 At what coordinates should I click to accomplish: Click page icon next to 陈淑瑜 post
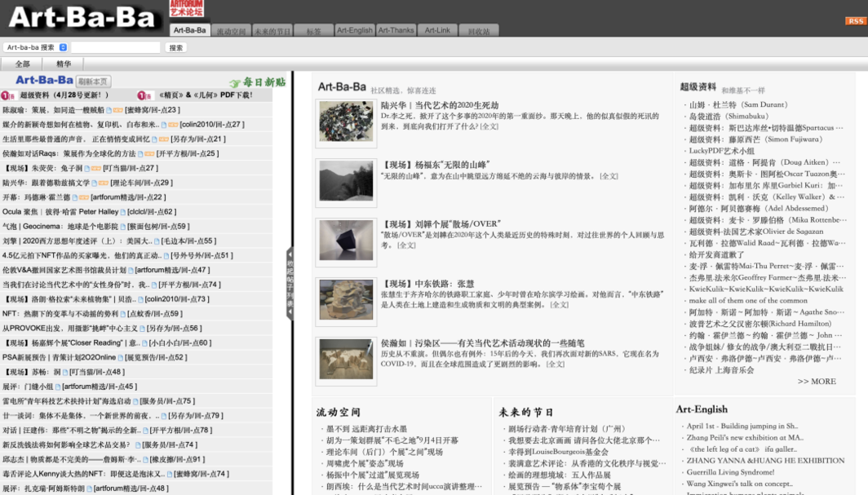(109, 110)
